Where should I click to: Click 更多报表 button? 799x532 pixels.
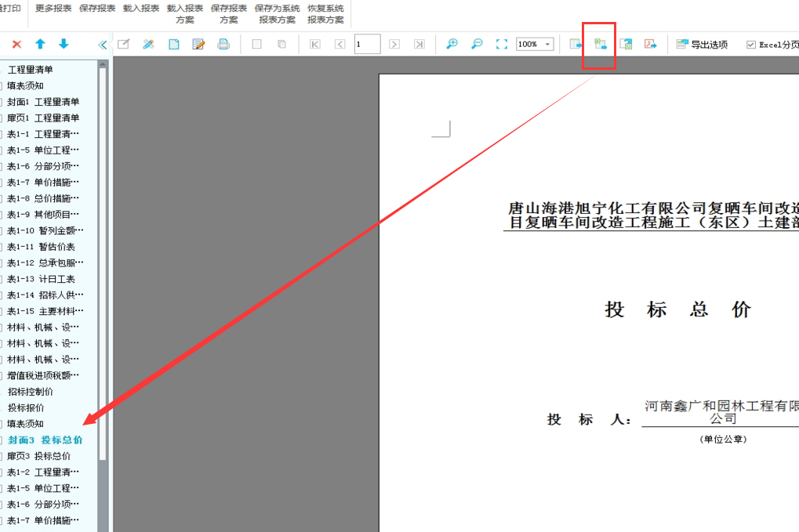click(53, 9)
